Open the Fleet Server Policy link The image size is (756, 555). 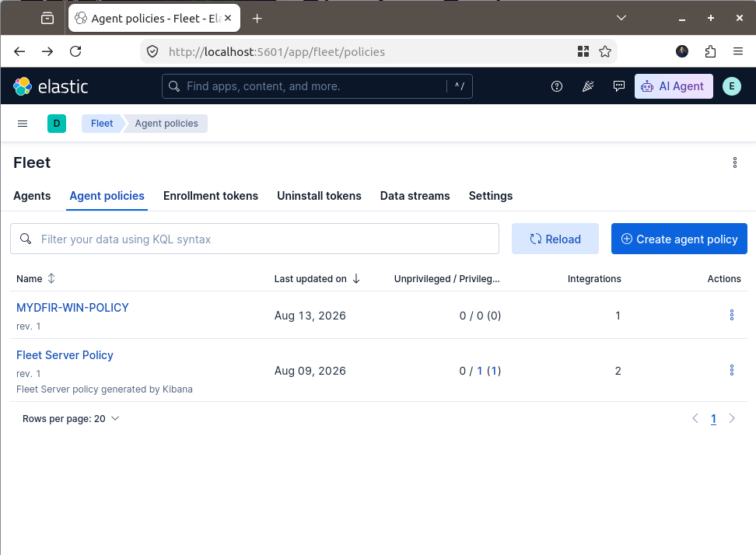coord(65,355)
